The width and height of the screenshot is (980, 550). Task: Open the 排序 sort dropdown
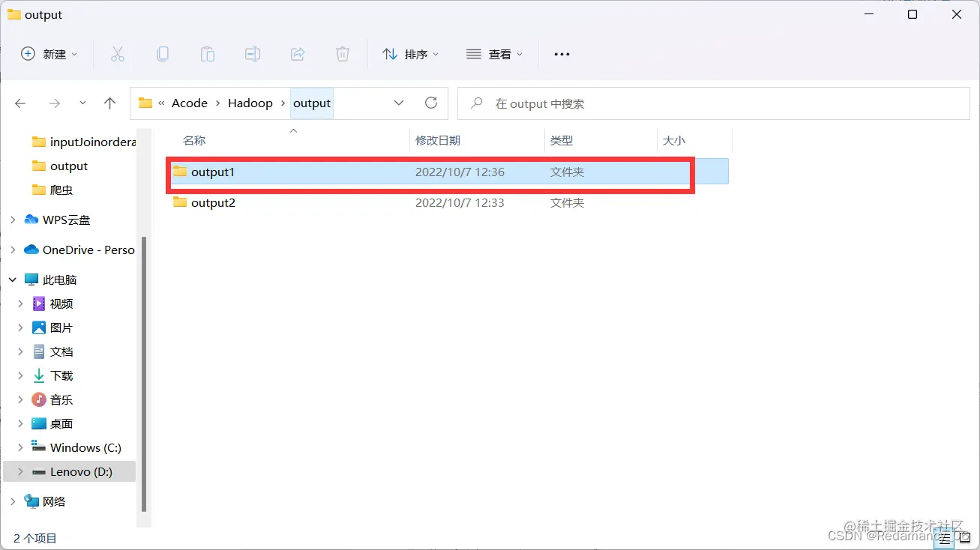410,54
